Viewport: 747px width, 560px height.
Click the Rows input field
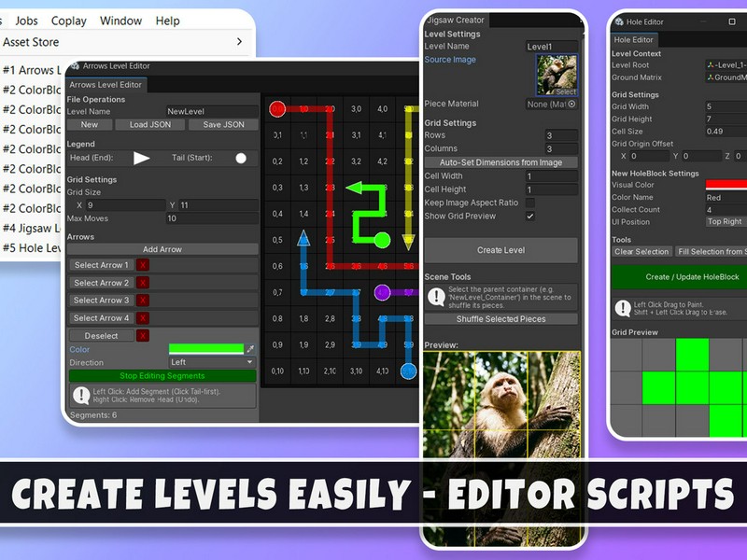561,135
